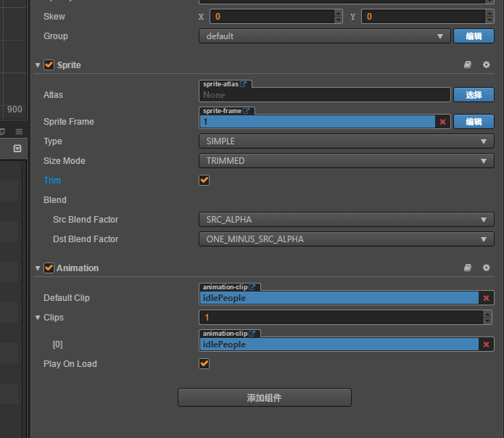Open the Type dropdown showing SIMPLE
Screen dimensions: 504x438
click(346, 141)
